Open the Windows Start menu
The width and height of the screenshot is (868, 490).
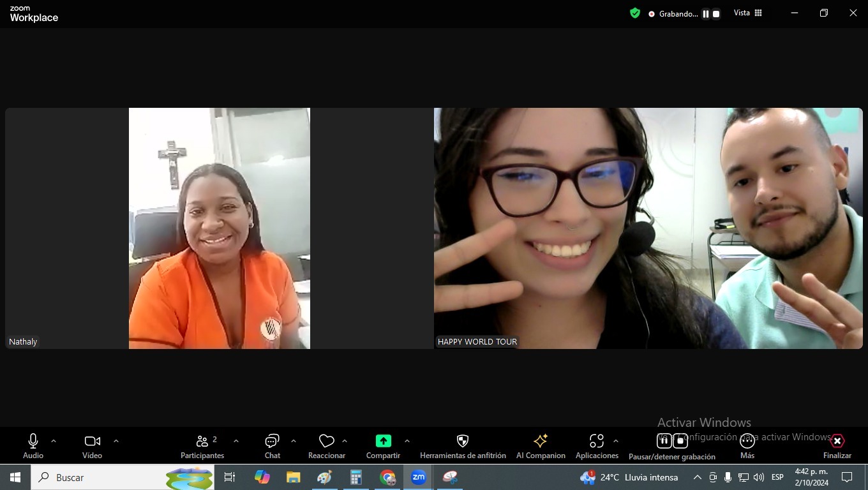pyautogui.click(x=15, y=477)
